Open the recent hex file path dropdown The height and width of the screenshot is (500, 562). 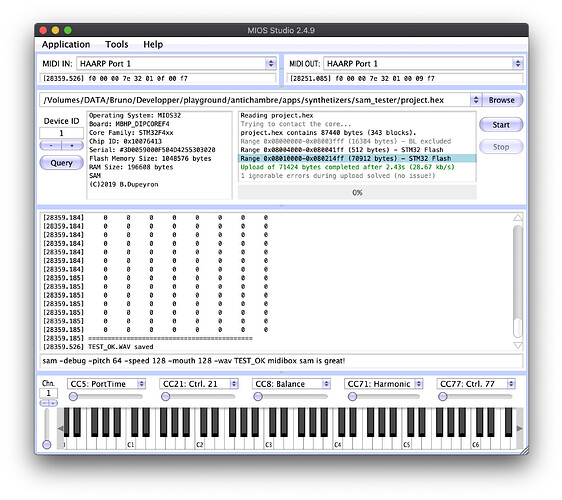[x=476, y=100]
